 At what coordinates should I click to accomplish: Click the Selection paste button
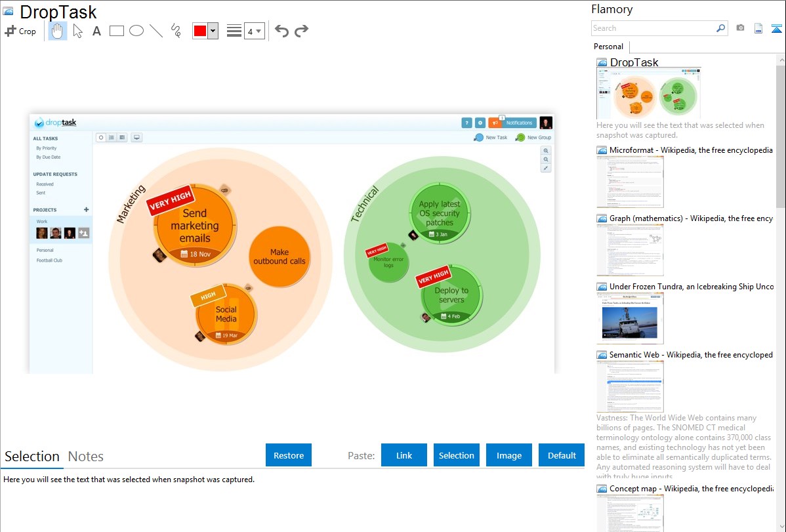tap(457, 455)
